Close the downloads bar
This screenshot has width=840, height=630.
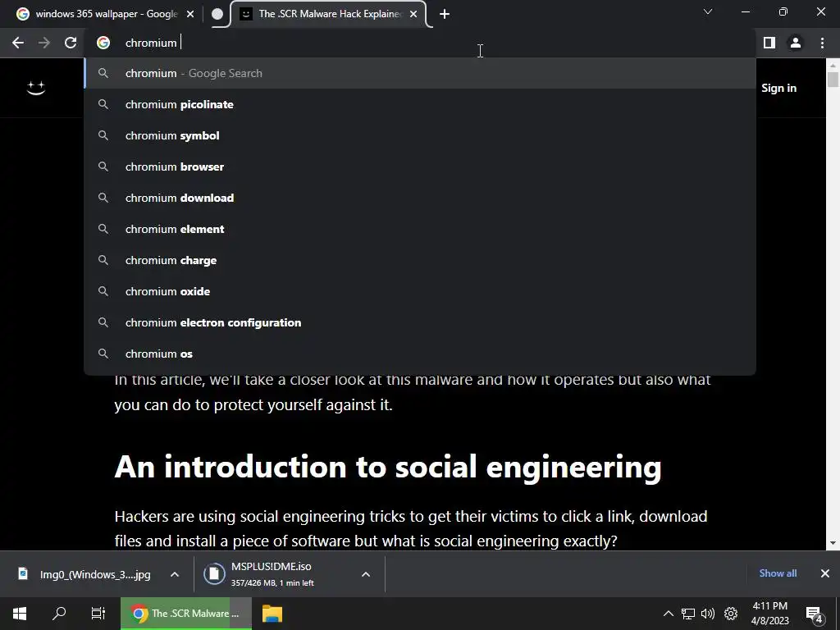click(825, 573)
